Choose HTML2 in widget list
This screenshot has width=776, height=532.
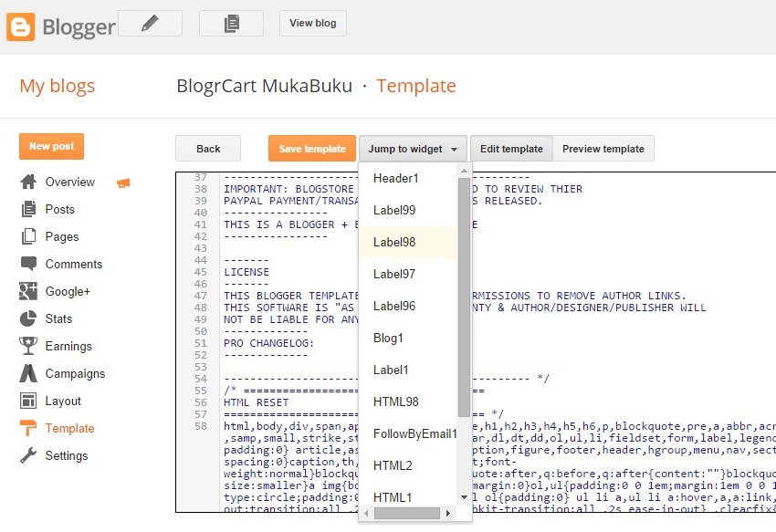click(x=408, y=465)
